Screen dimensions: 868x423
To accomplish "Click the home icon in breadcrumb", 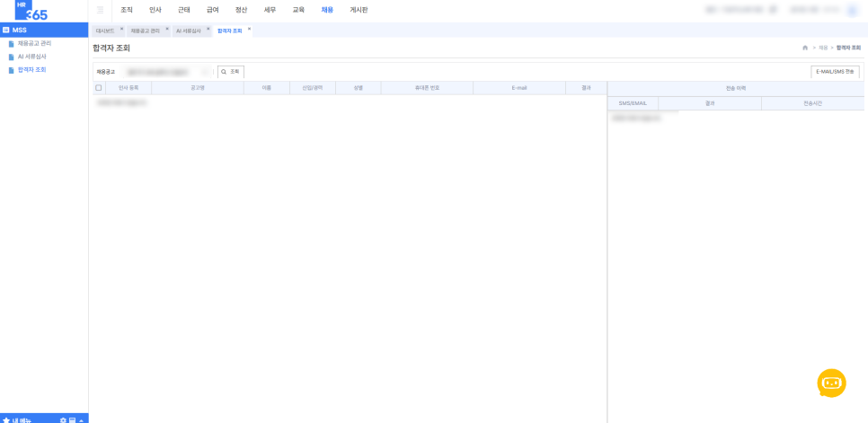I will 805,48.
